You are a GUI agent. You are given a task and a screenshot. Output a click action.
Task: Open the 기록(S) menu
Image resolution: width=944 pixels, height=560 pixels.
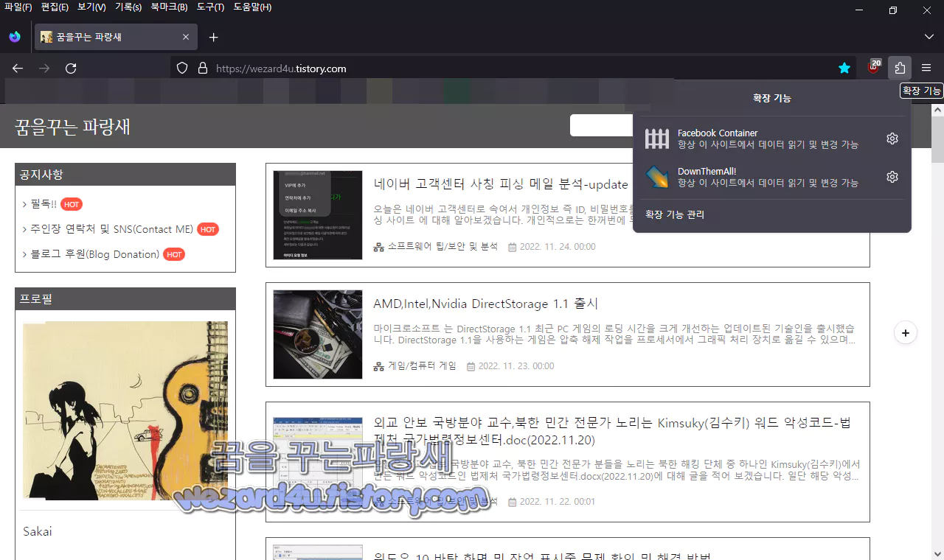pos(128,7)
